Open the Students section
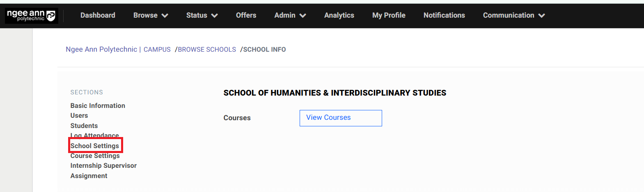Screen dimensions: 644x192 [84, 126]
